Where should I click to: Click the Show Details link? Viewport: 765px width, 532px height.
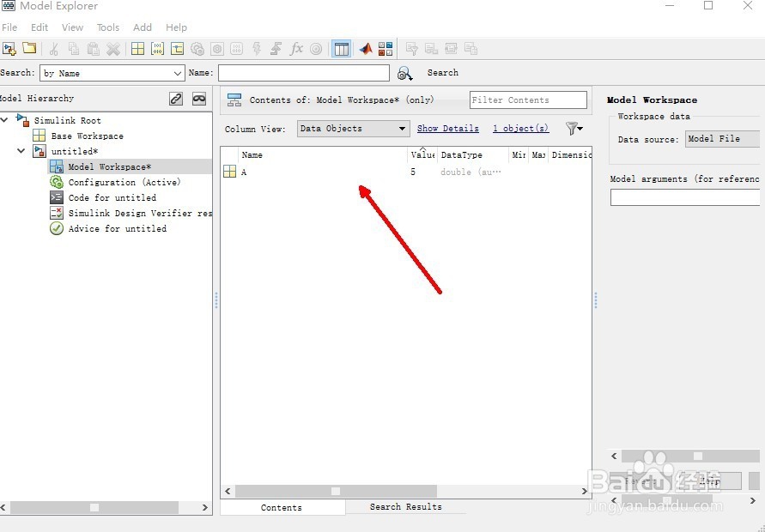447,128
